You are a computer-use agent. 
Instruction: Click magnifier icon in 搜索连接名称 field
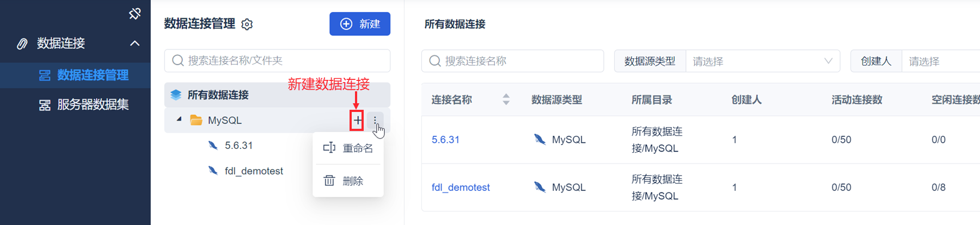[435, 61]
